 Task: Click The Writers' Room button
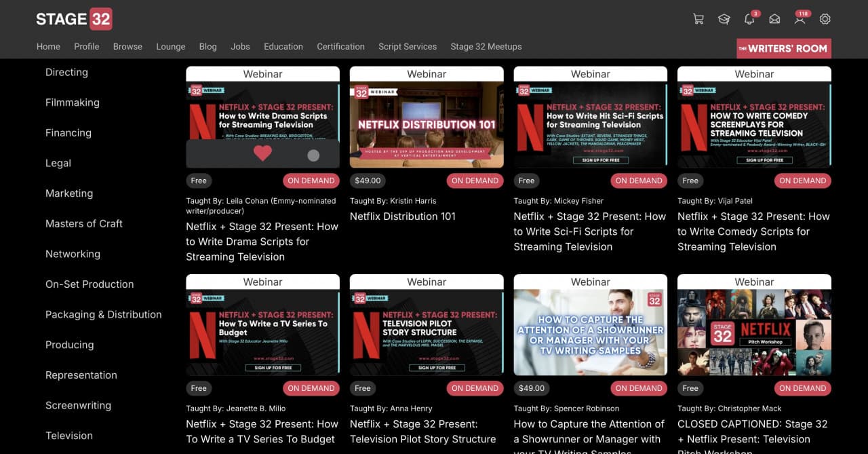tap(784, 48)
